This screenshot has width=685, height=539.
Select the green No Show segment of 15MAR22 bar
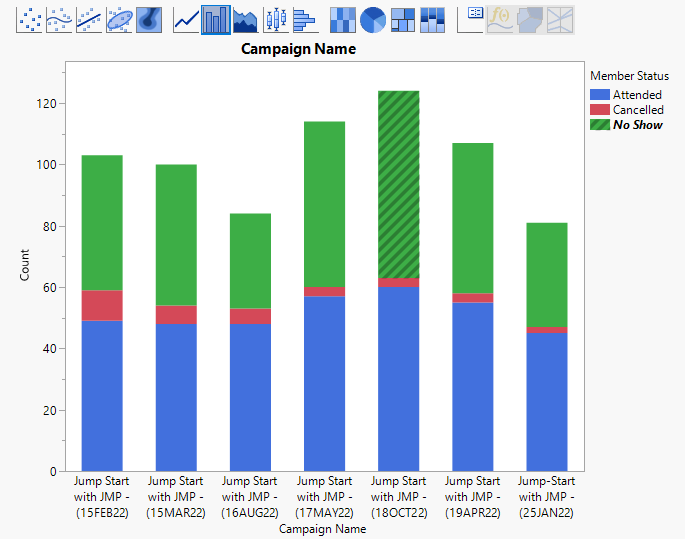click(176, 235)
